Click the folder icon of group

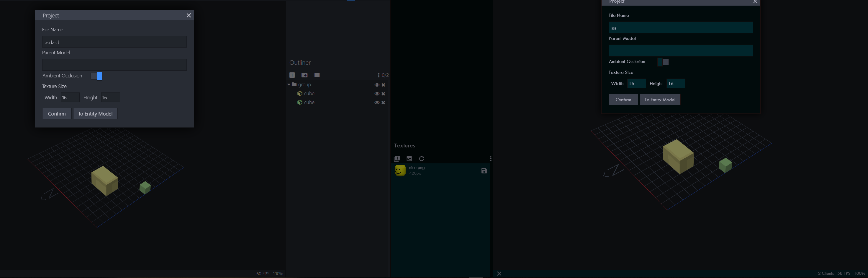294,84
